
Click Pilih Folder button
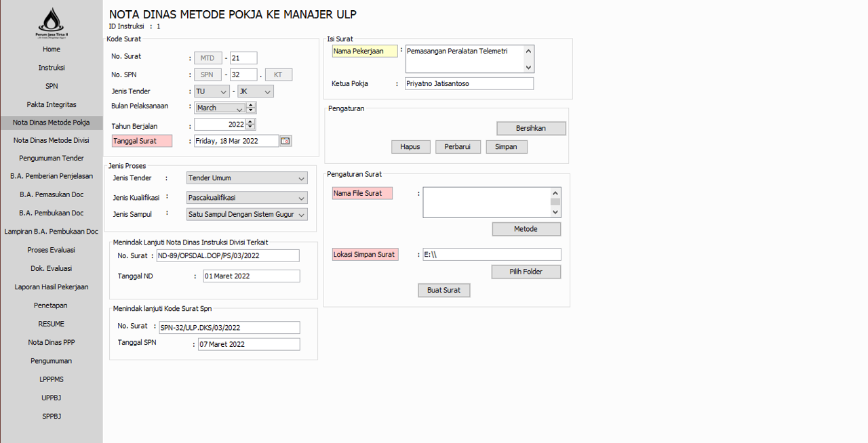coord(526,272)
